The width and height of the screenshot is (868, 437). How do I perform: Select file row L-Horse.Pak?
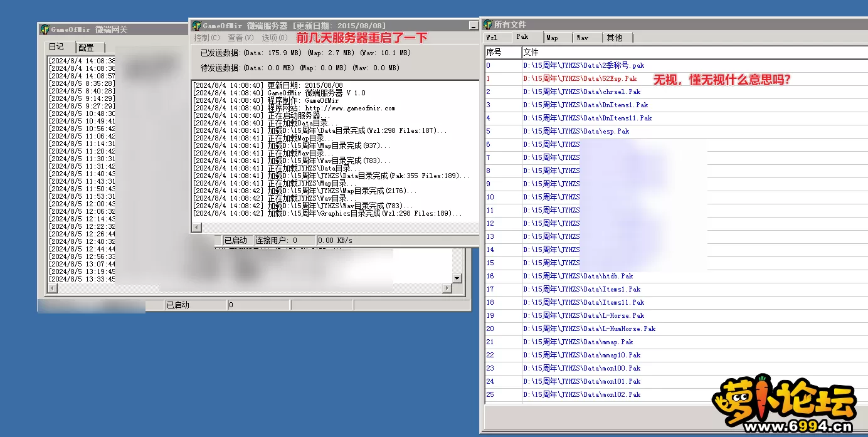[x=676, y=315]
